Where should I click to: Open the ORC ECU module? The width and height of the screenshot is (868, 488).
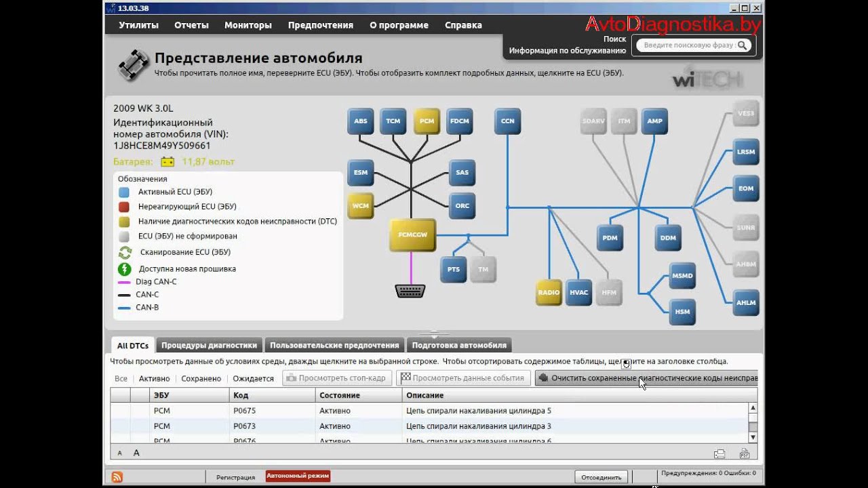pos(462,206)
